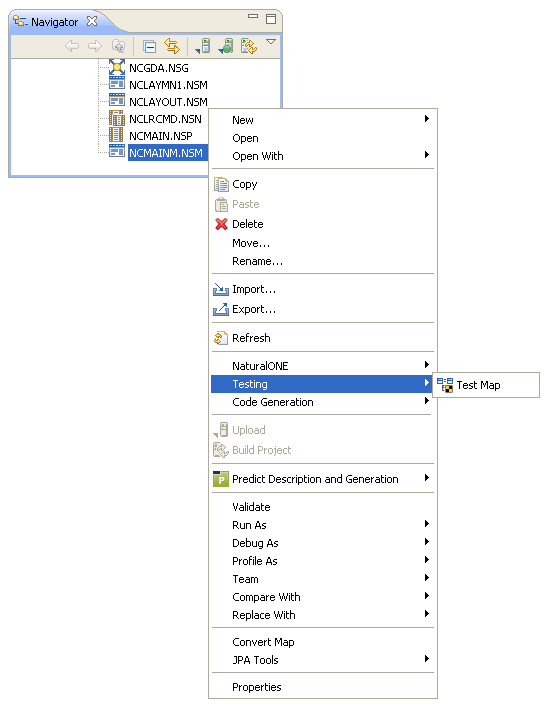Open Properties from context menu
Screen dimensions: 548x710
(322, 687)
